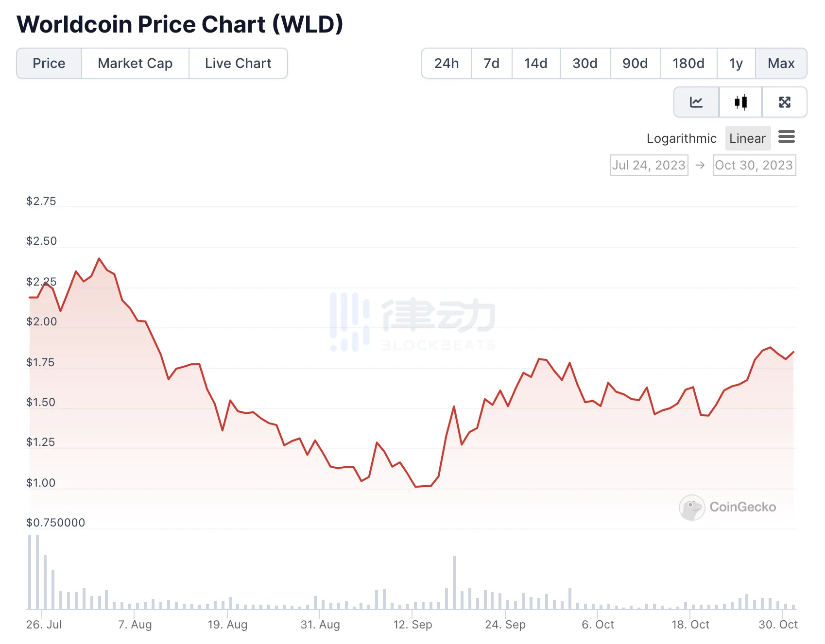
Task: Open the Market Cap tab
Action: [x=135, y=63]
